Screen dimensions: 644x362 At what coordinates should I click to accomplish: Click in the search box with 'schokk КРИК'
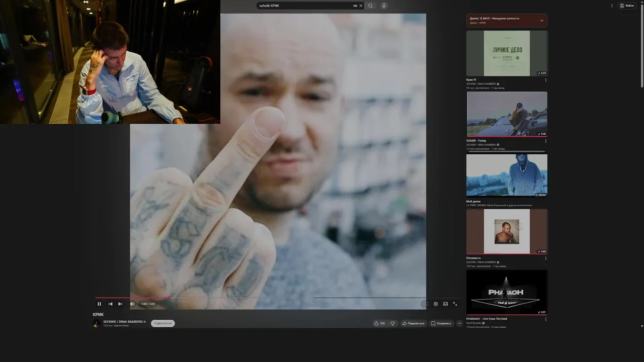(x=305, y=6)
